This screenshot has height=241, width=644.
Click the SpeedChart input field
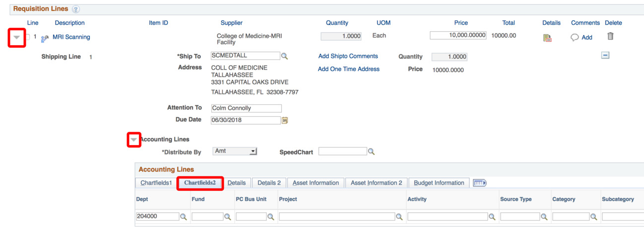[x=342, y=151]
